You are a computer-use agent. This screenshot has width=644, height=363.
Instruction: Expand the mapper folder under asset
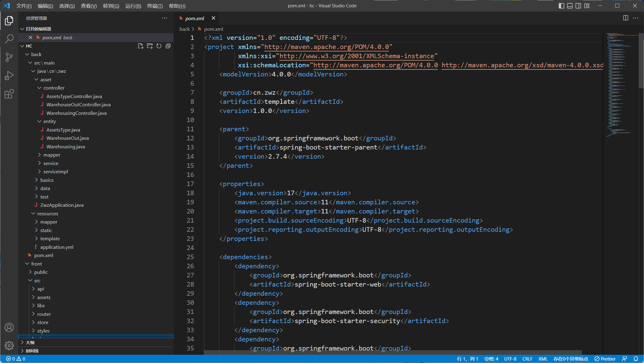[x=52, y=155]
